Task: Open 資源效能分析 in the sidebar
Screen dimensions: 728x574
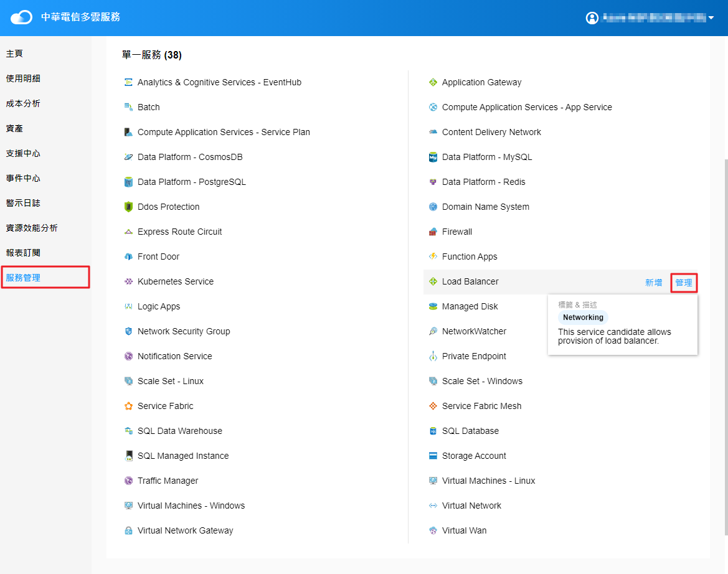Action: [x=32, y=228]
